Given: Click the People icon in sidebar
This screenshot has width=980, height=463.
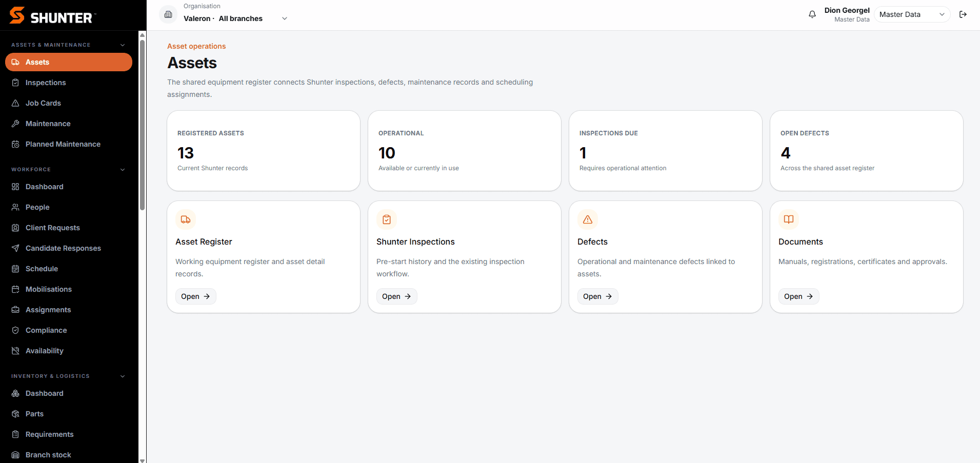Looking at the screenshot, I should 15,207.
